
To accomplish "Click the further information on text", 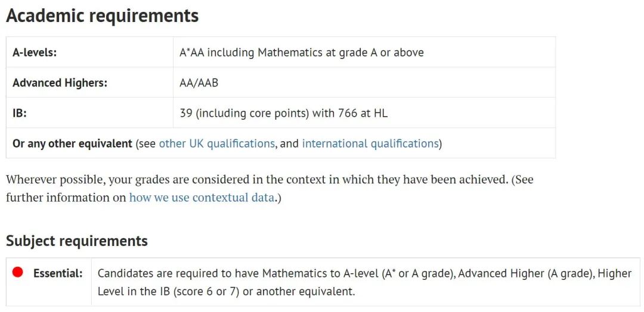I will (66, 198).
